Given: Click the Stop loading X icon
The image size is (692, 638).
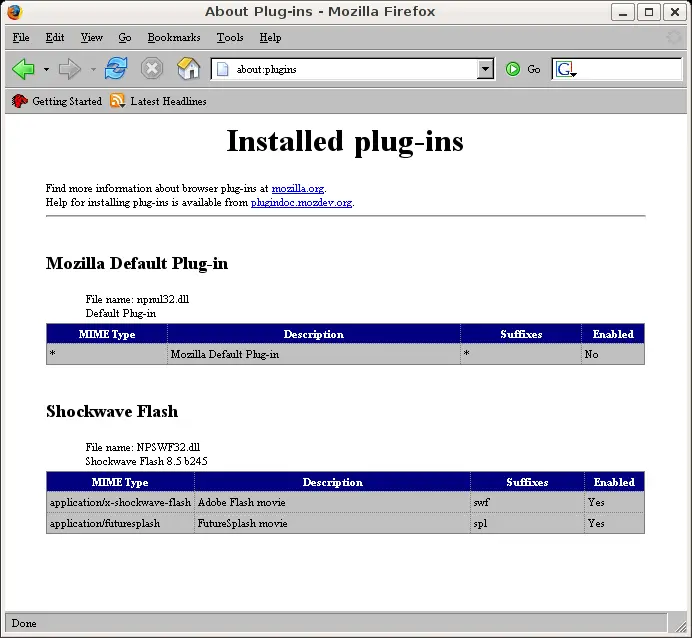Looking at the screenshot, I should [x=152, y=69].
